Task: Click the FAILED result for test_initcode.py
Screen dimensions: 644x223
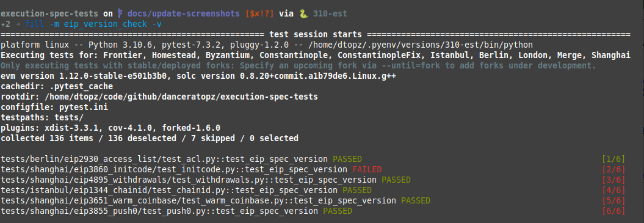Action: pos(367,169)
